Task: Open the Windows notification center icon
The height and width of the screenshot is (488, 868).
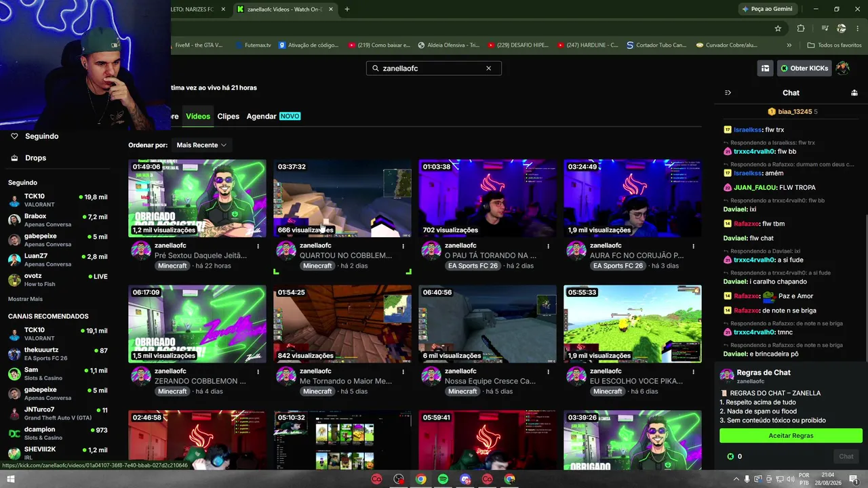Action: coord(854,479)
